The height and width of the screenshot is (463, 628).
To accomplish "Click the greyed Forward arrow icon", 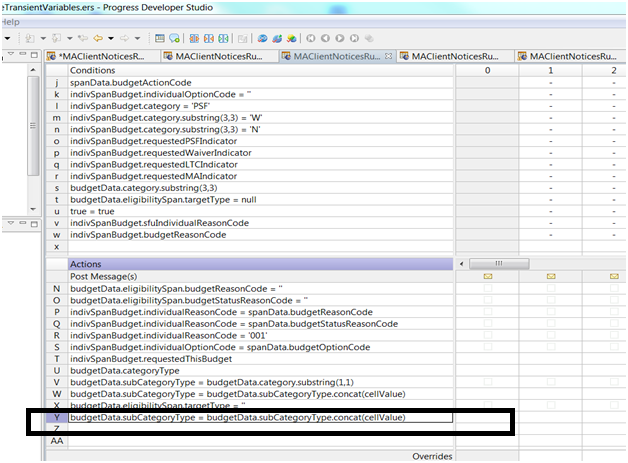I will (x=124, y=38).
